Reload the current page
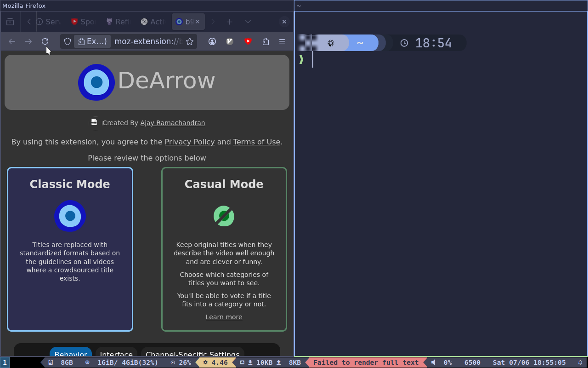The height and width of the screenshot is (368, 588). (45, 41)
